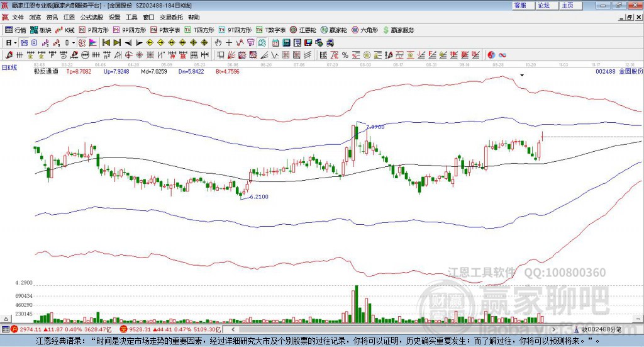Expand the candlestick style dropdown arrow
Image resolution: width=644 pixels, height=347 pixels.
coord(74,43)
